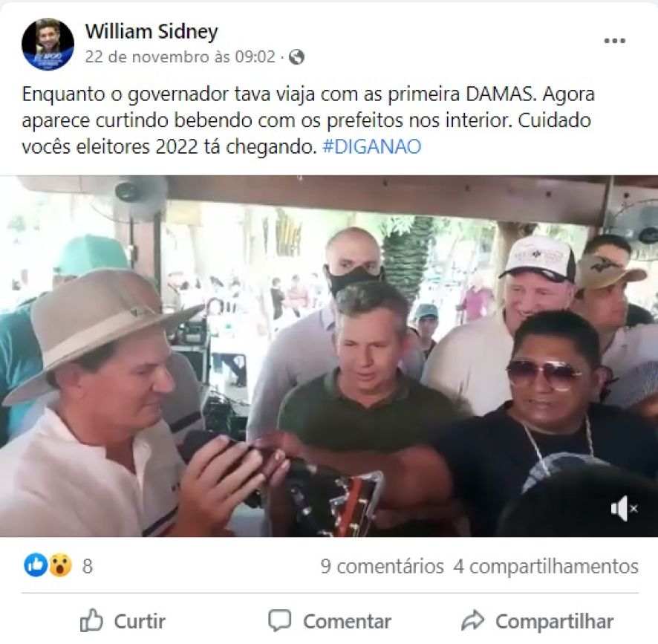Click the Comentar speech bubble icon
This screenshot has height=644, width=658.
pyautogui.click(x=279, y=620)
